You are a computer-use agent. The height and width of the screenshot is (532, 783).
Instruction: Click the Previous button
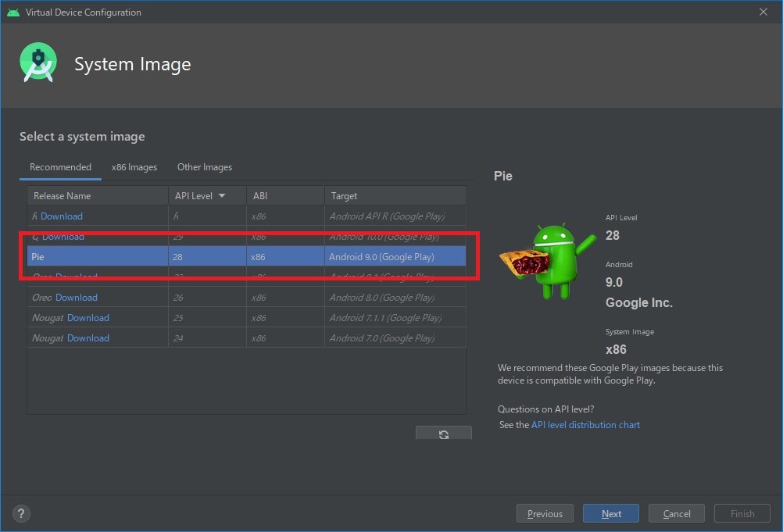click(x=545, y=513)
